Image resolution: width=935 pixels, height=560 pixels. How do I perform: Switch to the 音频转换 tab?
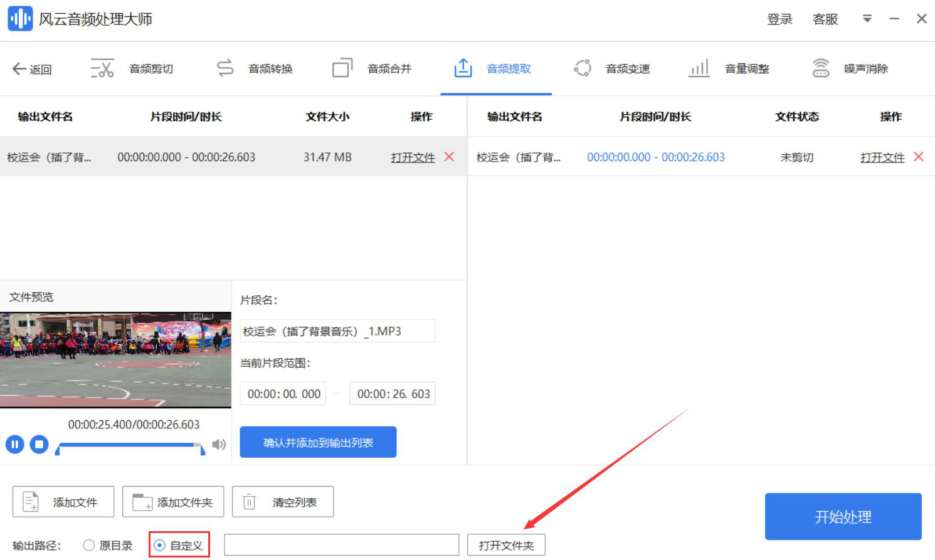click(x=270, y=69)
